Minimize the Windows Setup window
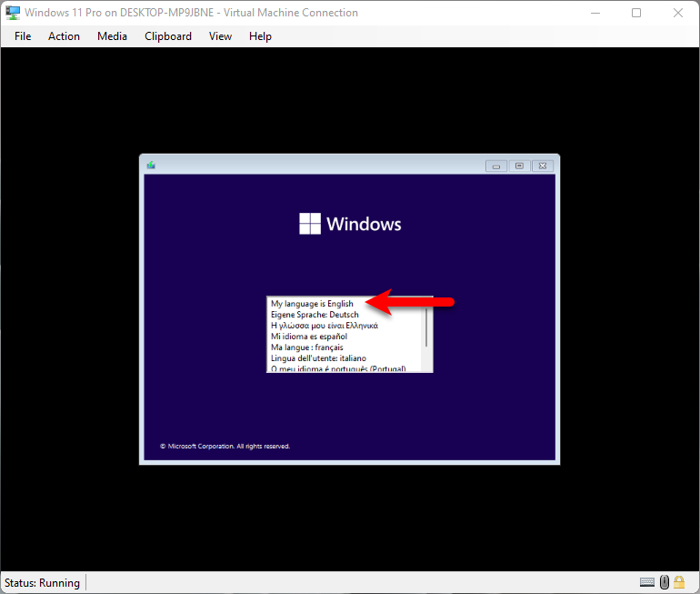 (496, 166)
